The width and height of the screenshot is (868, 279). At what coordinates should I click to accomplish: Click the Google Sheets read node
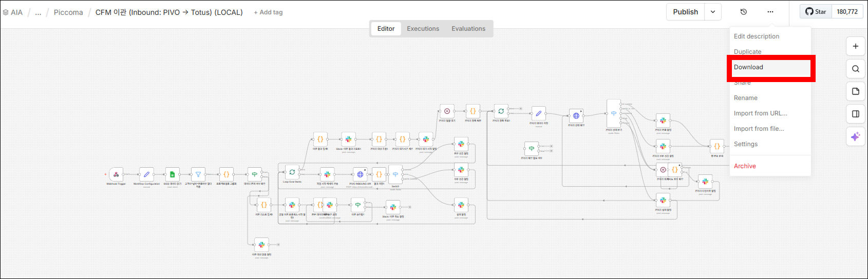(173, 174)
